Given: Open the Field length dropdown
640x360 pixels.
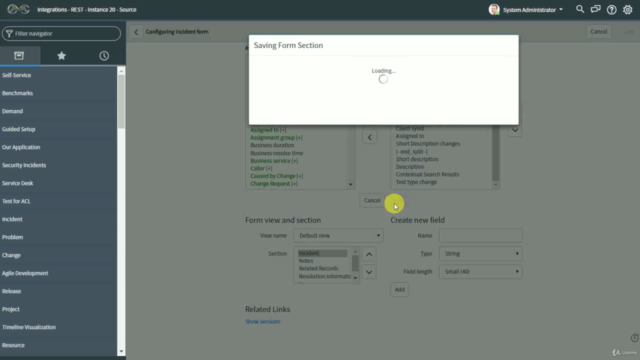Looking at the screenshot, I should (480, 271).
